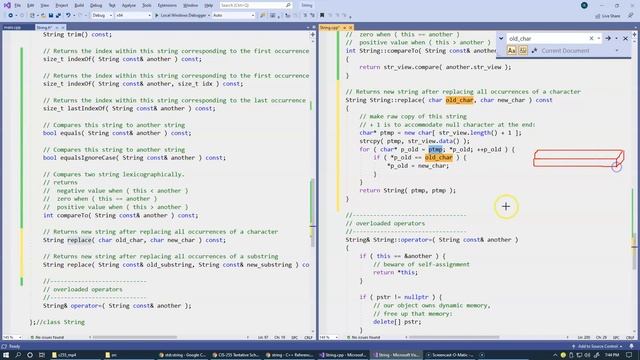The image size is (640, 360).
Task: Open the x64 platform dropdown
Action: click(133, 16)
